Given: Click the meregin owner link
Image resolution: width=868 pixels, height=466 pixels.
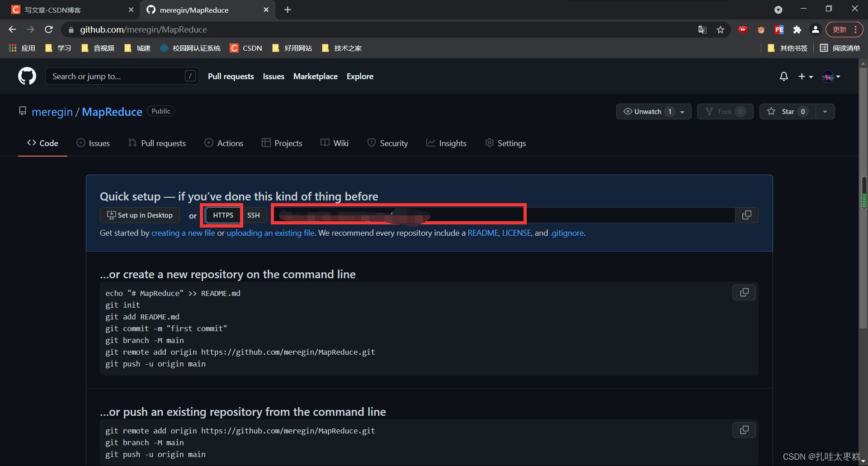Looking at the screenshot, I should (x=52, y=112).
